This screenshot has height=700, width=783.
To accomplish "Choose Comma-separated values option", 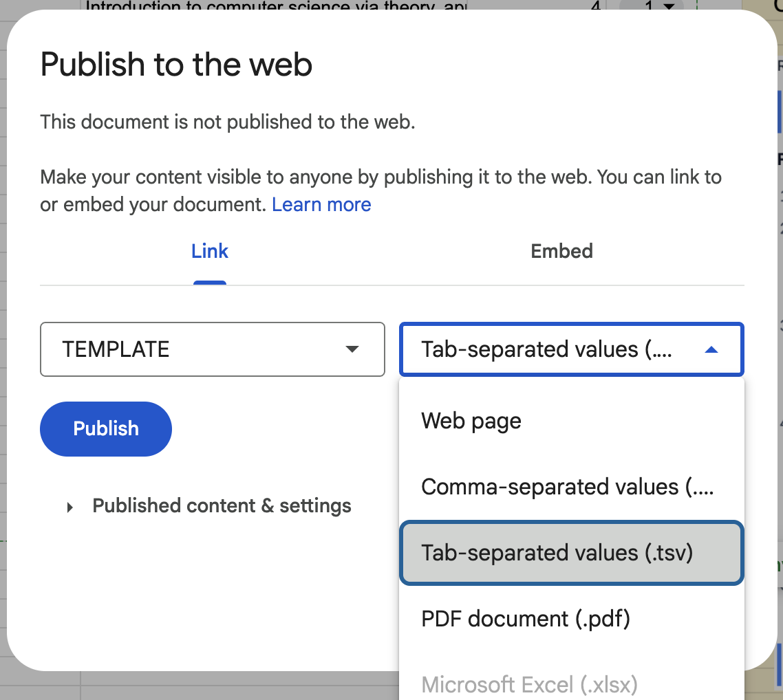I will 572,486.
